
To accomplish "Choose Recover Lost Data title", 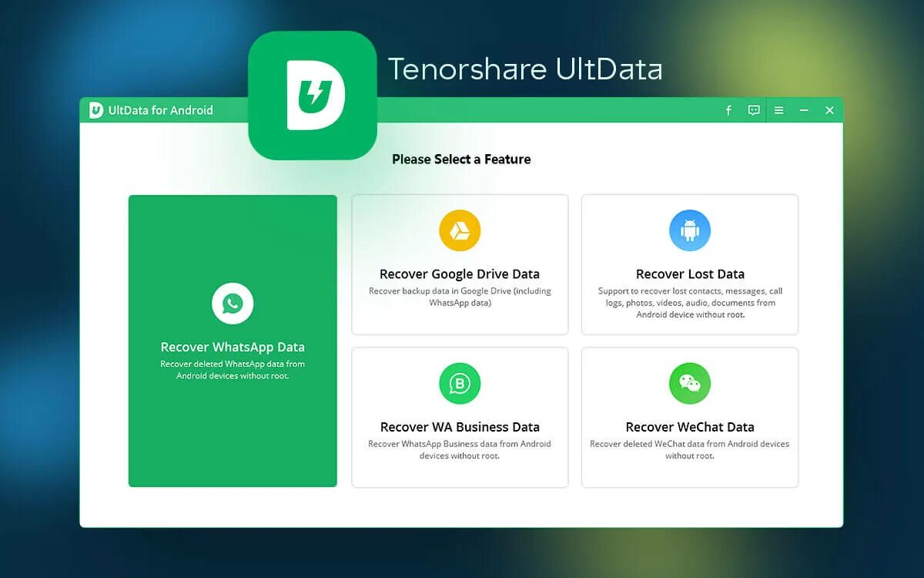I will pyautogui.click(x=690, y=274).
